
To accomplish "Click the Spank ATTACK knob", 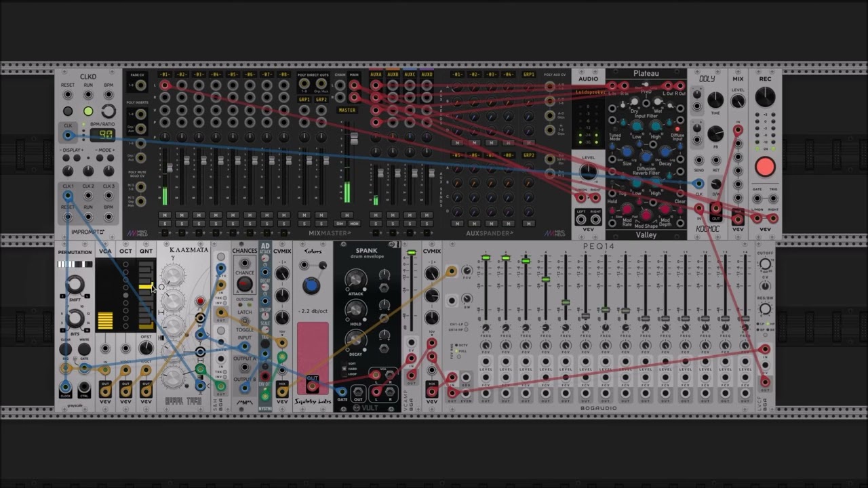I will pos(356,280).
